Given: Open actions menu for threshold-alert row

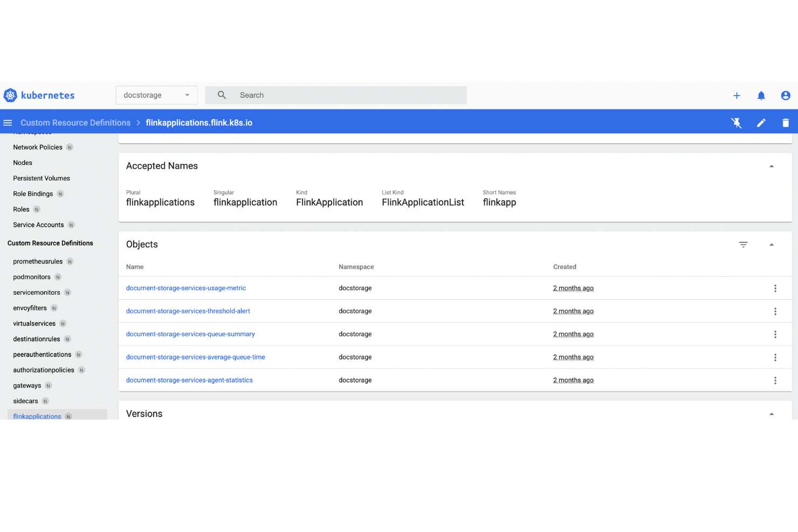Looking at the screenshot, I should 775,312.
